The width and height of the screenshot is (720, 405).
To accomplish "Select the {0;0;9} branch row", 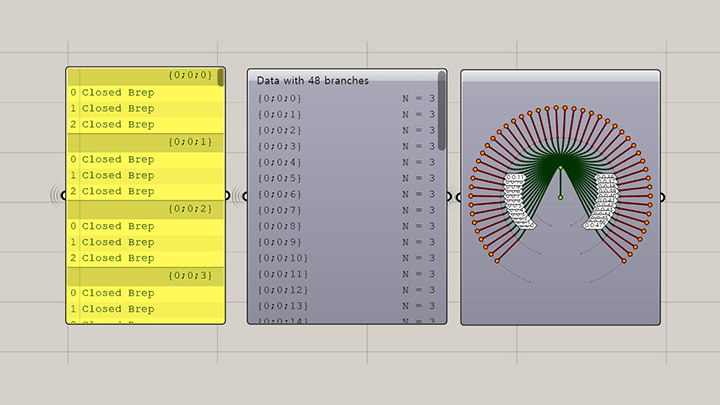I will pyautogui.click(x=346, y=242).
